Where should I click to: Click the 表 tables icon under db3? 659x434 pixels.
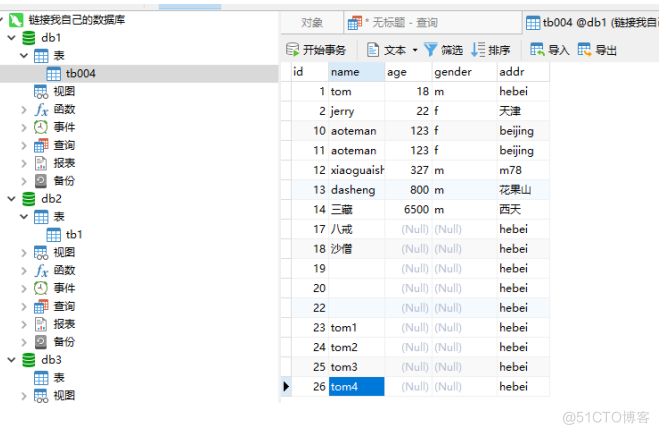[41, 378]
